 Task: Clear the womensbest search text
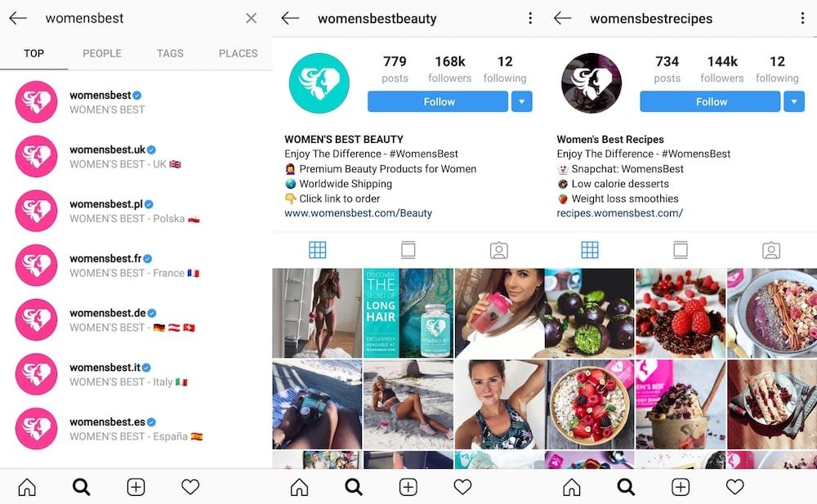[x=251, y=18]
